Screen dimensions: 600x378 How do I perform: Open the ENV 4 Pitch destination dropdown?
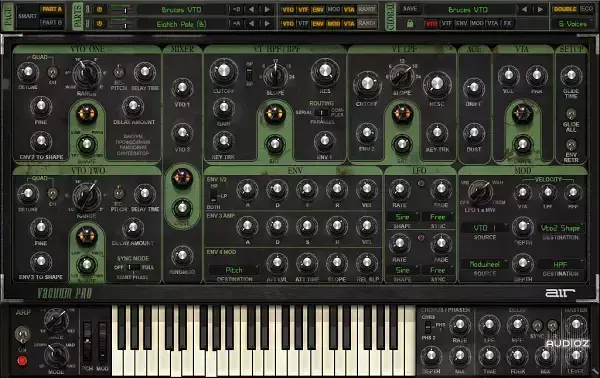pos(234,270)
